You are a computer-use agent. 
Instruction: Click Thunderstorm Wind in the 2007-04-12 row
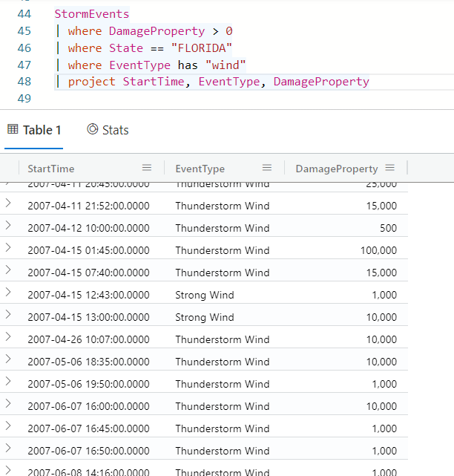click(223, 228)
